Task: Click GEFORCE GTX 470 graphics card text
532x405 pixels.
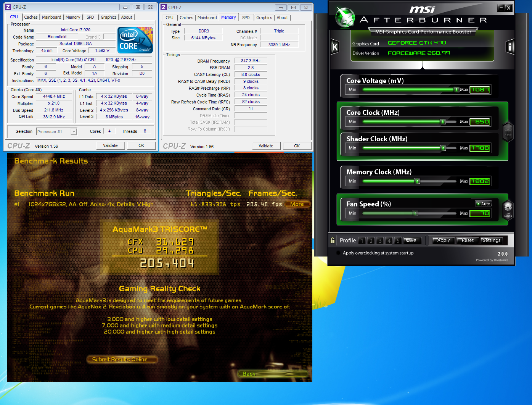Action: point(417,43)
